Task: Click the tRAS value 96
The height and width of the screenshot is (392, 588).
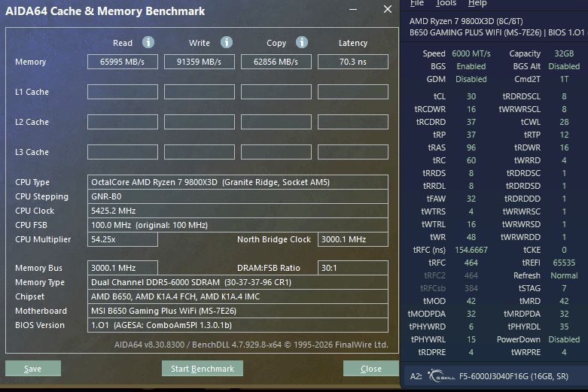Action: pyautogui.click(x=471, y=147)
